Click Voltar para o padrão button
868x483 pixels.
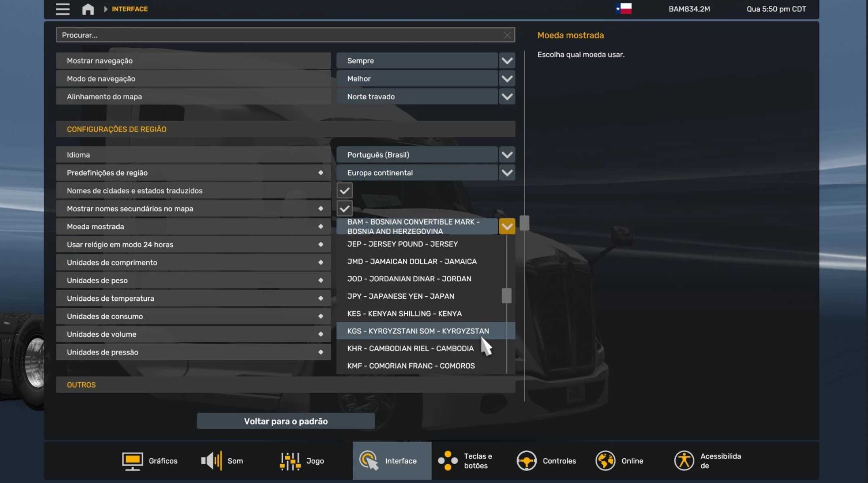[286, 421]
